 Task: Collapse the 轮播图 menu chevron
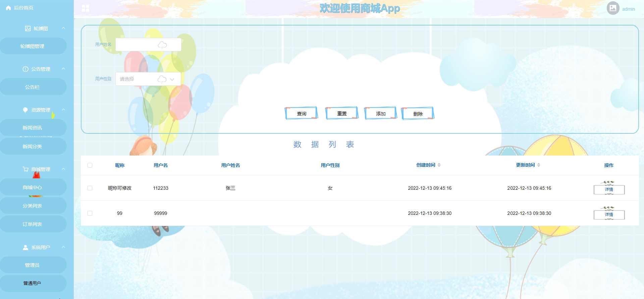tap(63, 28)
